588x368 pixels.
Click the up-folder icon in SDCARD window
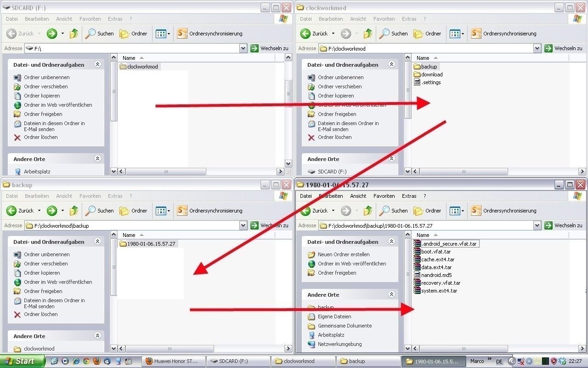pyautogui.click(x=74, y=34)
